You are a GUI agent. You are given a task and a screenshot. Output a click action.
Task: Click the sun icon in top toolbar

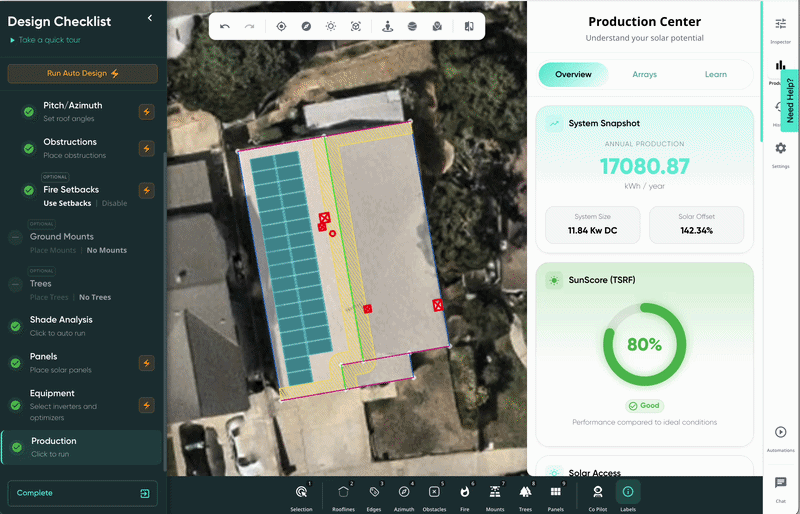(x=331, y=27)
